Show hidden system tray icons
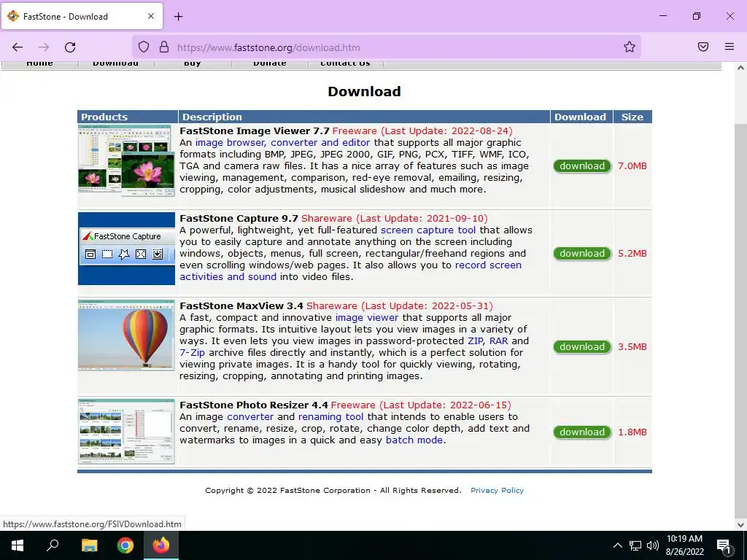 pos(617,545)
